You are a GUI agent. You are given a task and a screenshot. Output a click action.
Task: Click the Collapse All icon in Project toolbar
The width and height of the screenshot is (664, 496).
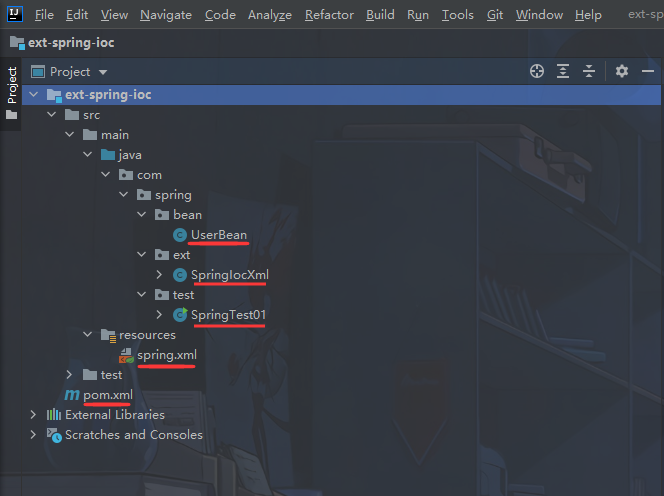pyautogui.click(x=589, y=71)
